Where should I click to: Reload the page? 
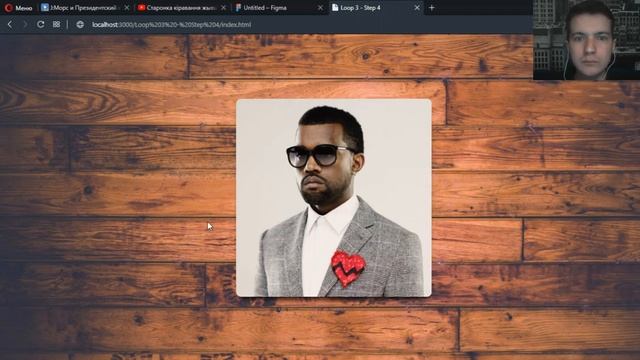click(40, 24)
